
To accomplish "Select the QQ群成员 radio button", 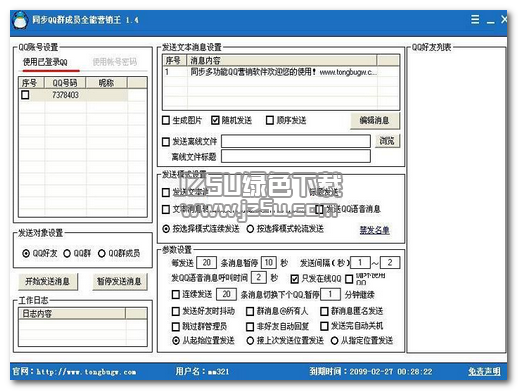I will click(x=102, y=253).
